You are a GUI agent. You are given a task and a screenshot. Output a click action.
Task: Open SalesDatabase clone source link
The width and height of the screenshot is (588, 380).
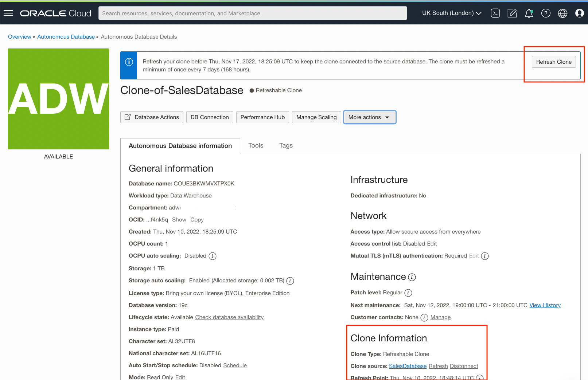tap(408, 366)
